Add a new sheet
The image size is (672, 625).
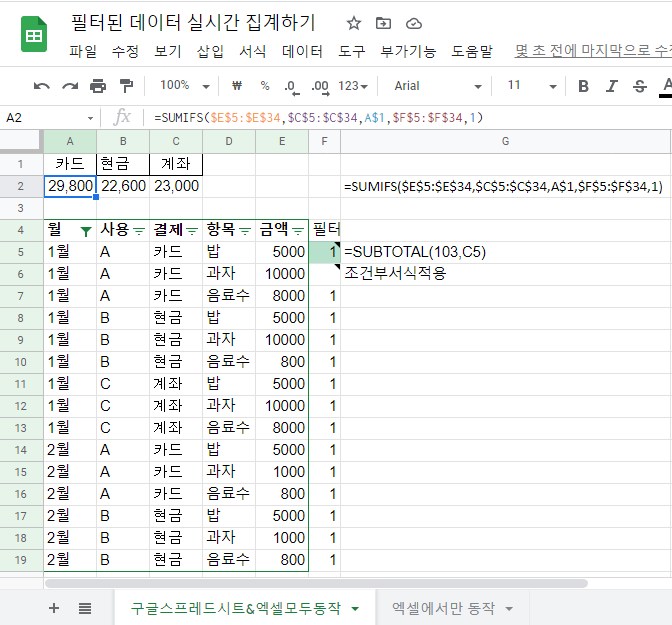pos(54,608)
